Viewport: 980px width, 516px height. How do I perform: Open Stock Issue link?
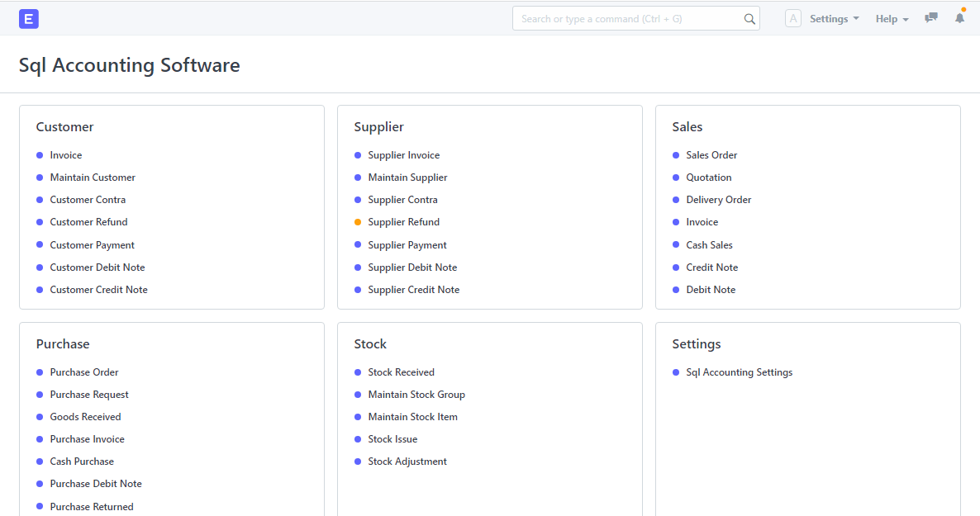tap(392, 439)
